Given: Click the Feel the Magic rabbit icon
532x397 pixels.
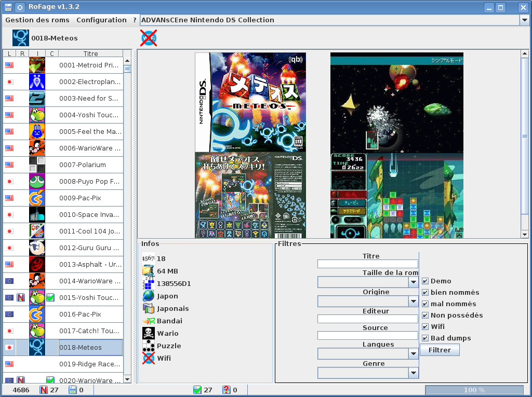Looking at the screenshot, I should click(x=37, y=131).
